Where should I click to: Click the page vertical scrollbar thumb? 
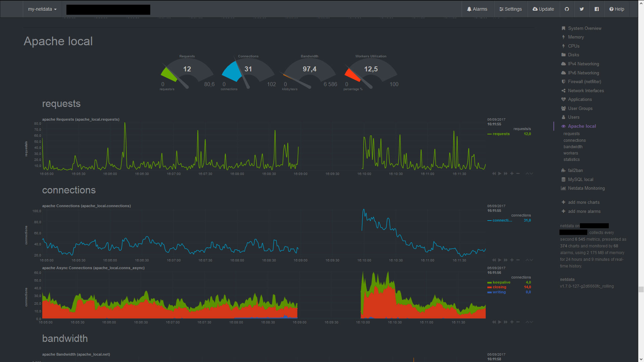pyautogui.click(x=641, y=290)
